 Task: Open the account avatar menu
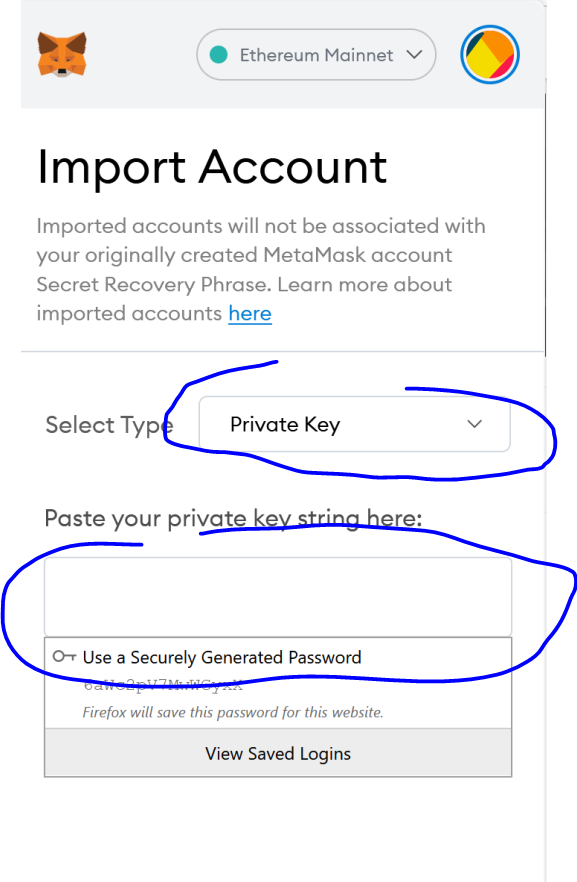tap(490, 55)
